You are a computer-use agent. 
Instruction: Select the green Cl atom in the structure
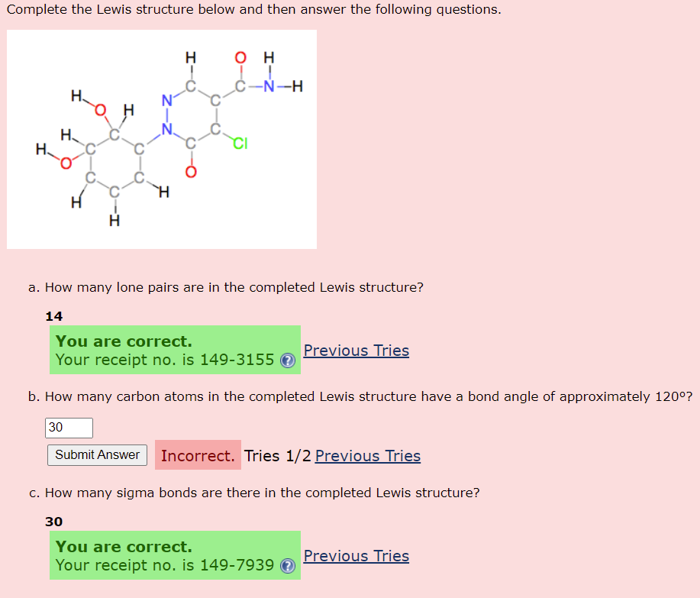pyautogui.click(x=240, y=144)
